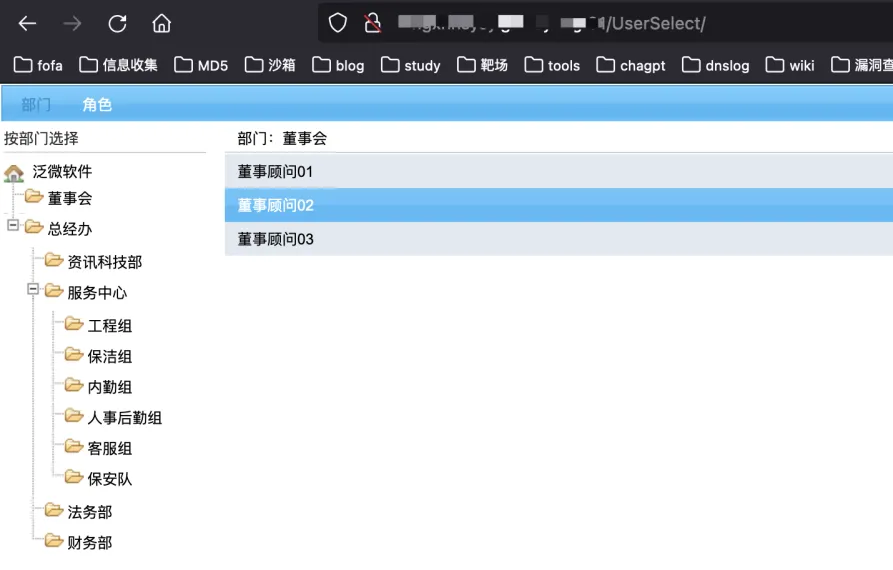Select user 董事顾问03 in the list
This screenshot has height=570, width=893.
pos(559,239)
